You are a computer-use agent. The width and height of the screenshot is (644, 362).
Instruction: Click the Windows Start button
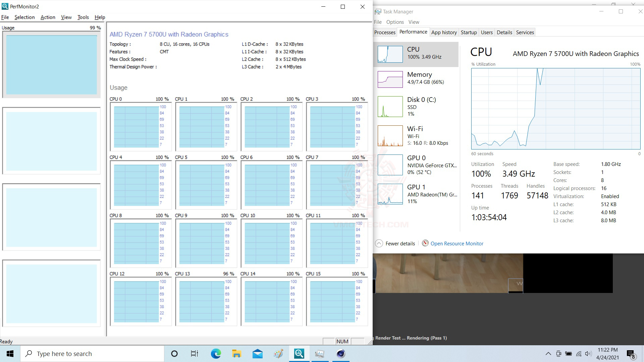point(10,354)
